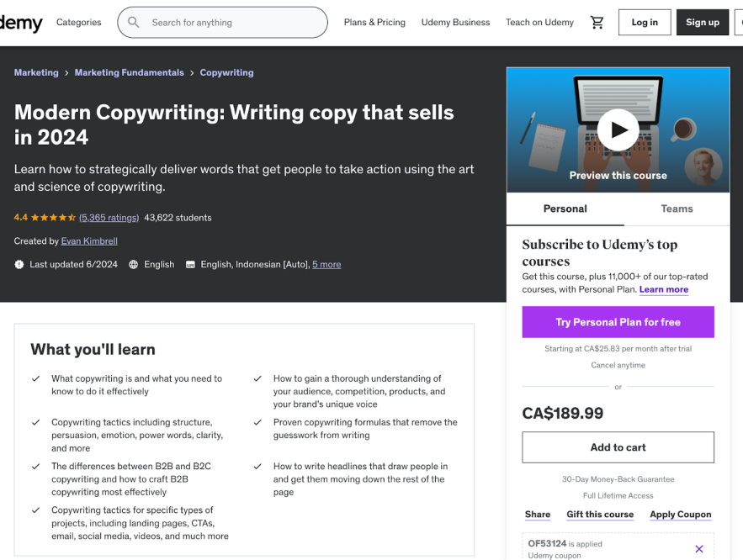
Task: Select the Personal tab
Action: pyautogui.click(x=565, y=209)
